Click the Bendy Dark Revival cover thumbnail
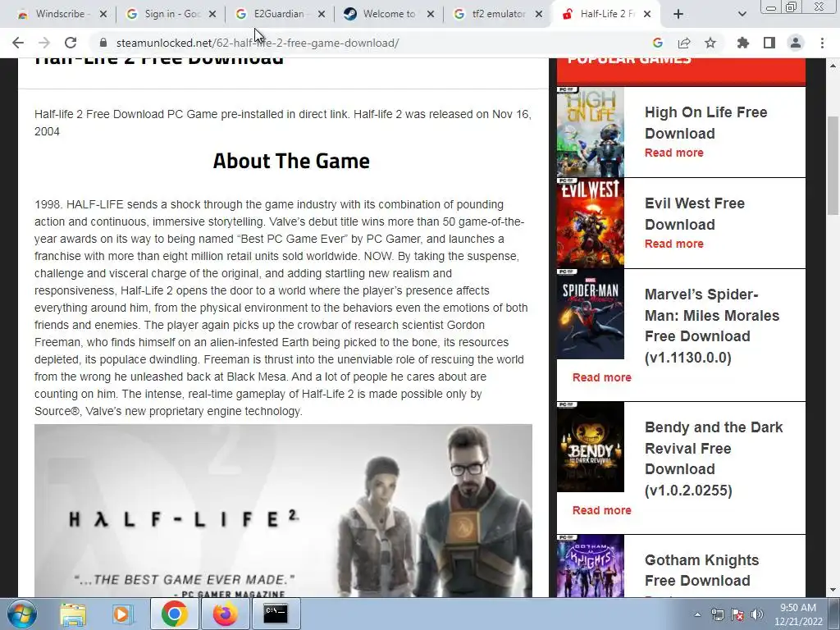Image resolution: width=840 pixels, height=630 pixels. point(591,447)
